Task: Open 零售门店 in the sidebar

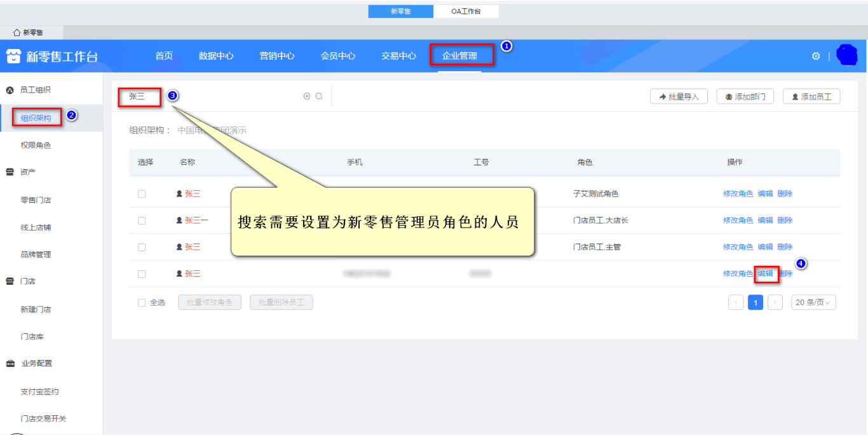Action: point(36,200)
